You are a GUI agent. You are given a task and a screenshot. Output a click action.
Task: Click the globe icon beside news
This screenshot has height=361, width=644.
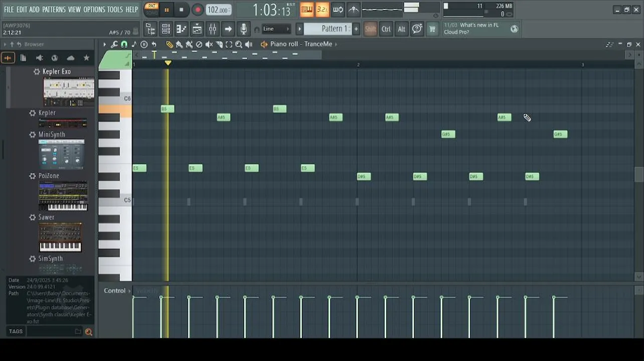(514, 29)
